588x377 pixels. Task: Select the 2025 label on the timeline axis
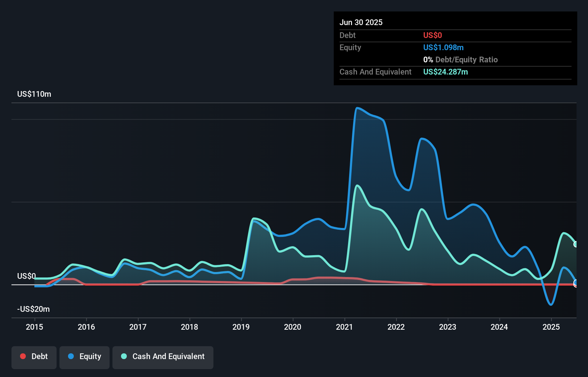click(x=551, y=327)
